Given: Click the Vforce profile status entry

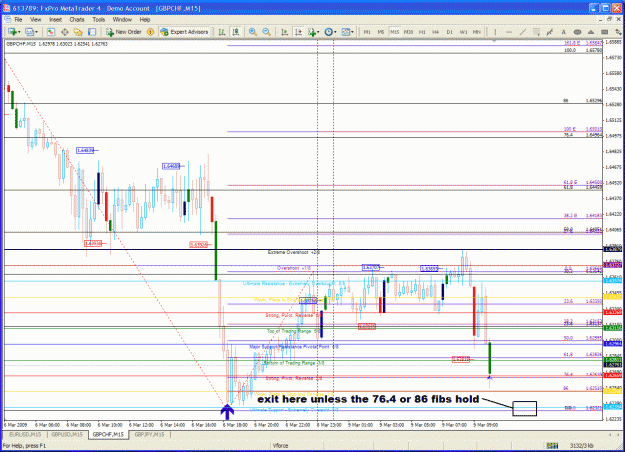Looking at the screenshot, I should [280, 446].
